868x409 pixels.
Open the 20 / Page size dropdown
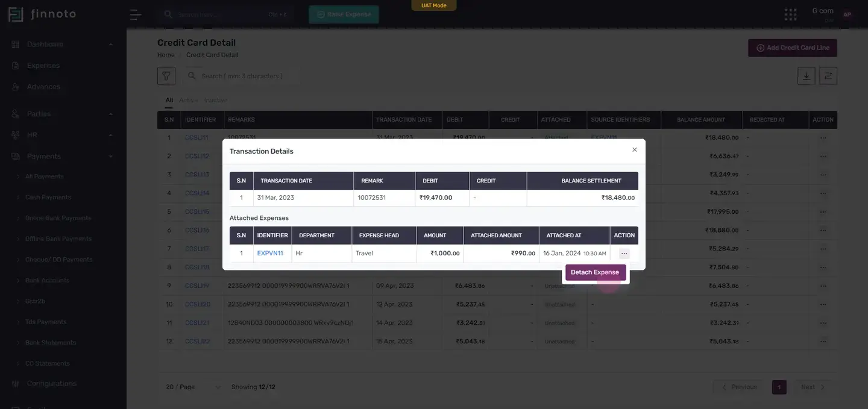coord(193,387)
